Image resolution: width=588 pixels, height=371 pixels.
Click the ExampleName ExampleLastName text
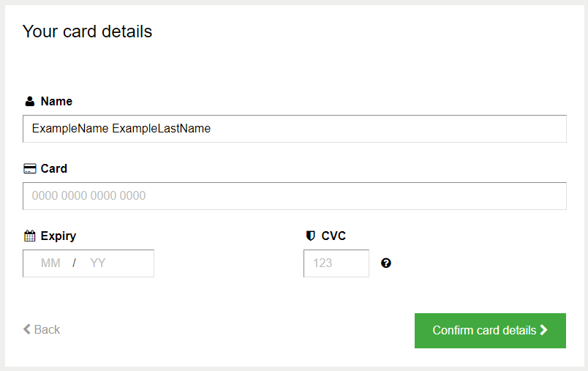(x=121, y=129)
